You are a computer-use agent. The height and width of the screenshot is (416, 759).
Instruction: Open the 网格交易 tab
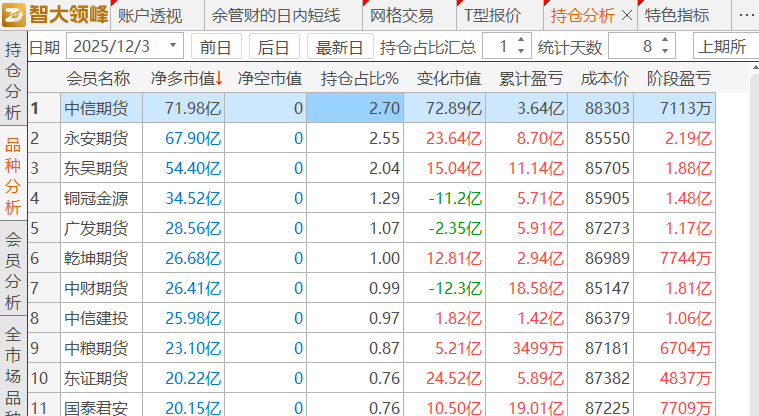click(402, 16)
